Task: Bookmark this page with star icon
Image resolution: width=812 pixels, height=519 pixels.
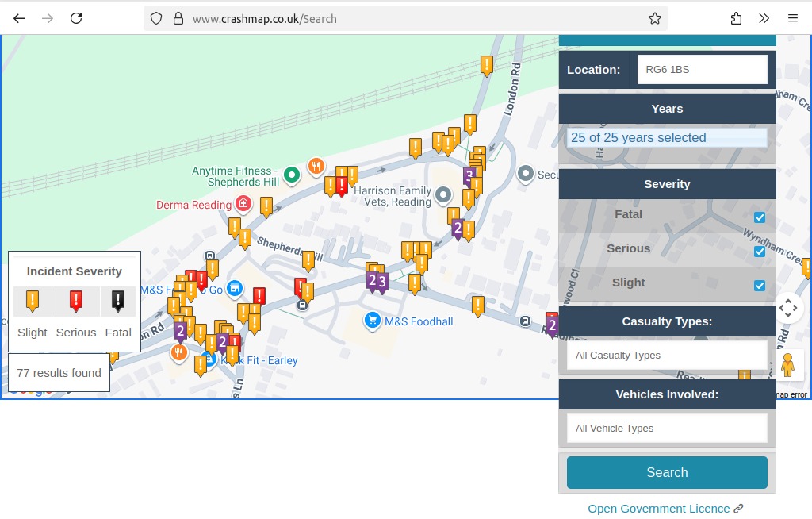Action: pyautogui.click(x=654, y=19)
